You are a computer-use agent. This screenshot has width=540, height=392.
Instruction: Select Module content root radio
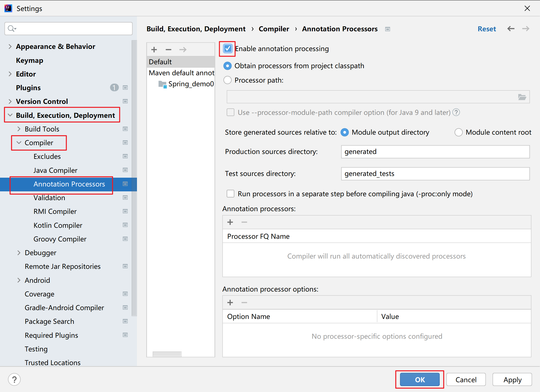pos(459,132)
